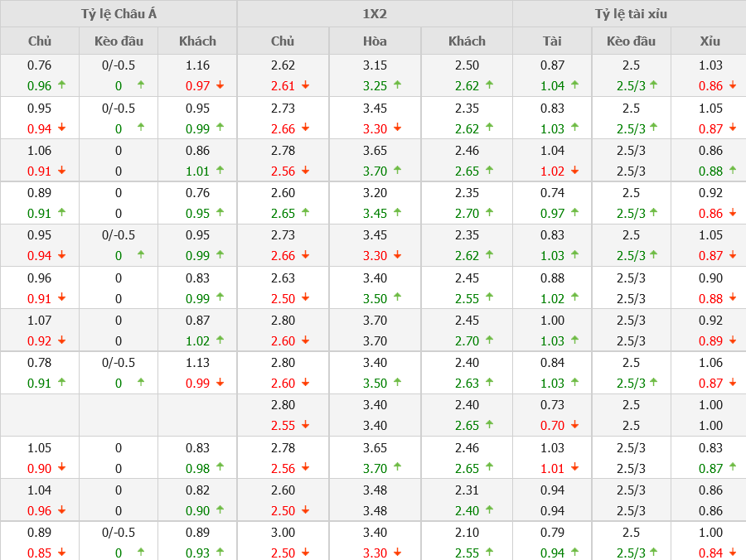Click the down arrow beside 0.84
The height and width of the screenshot is (560, 746).
(732, 553)
